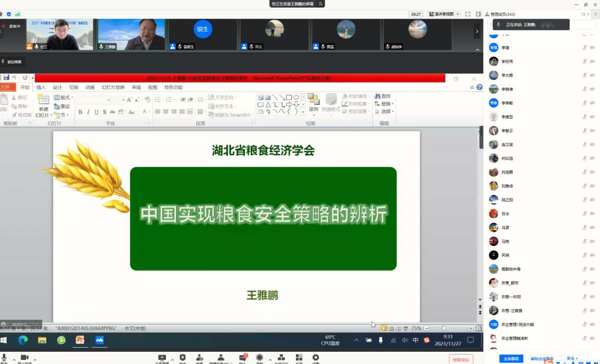This screenshot has height=364, width=600.
Task: Open PowerPoint from the Windows taskbar
Action: 80,340
